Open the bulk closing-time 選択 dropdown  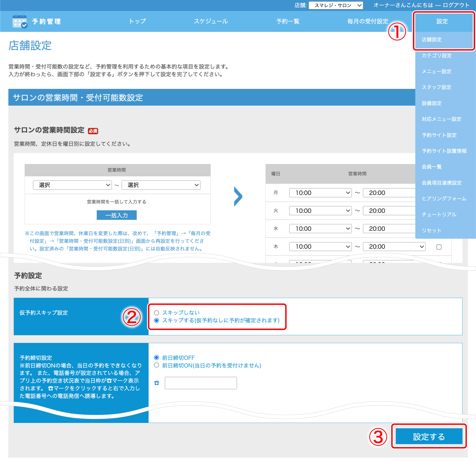coord(161,185)
